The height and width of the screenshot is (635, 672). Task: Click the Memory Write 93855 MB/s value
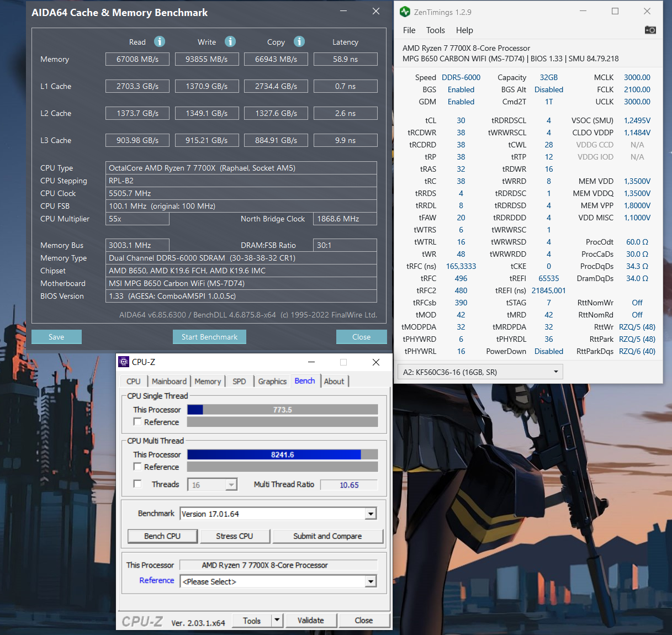(x=207, y=59)
